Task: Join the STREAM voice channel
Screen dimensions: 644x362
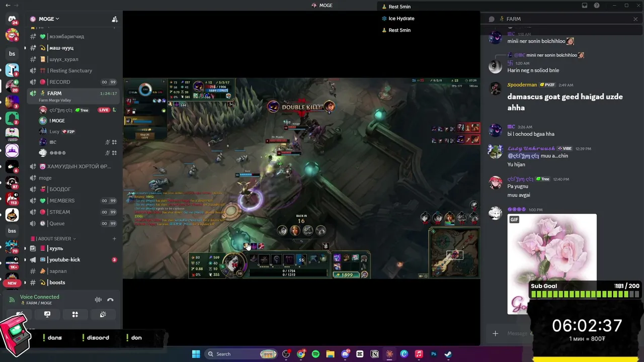Action: [x=73, y=212]
